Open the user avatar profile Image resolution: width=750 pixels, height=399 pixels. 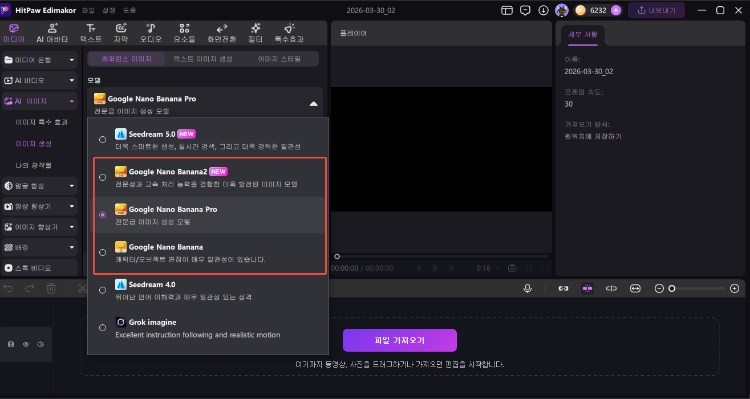tap(562, 10)
